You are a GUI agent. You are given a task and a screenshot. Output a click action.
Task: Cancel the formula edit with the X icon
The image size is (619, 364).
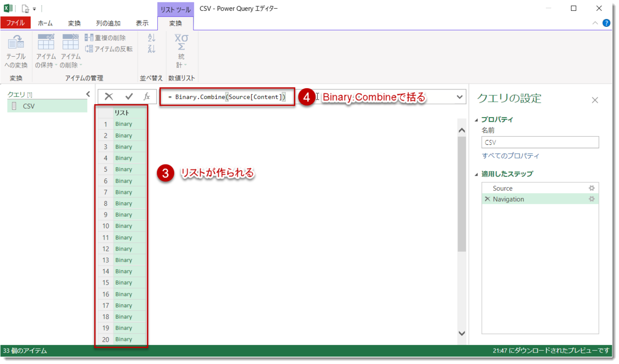pos(109,96)
